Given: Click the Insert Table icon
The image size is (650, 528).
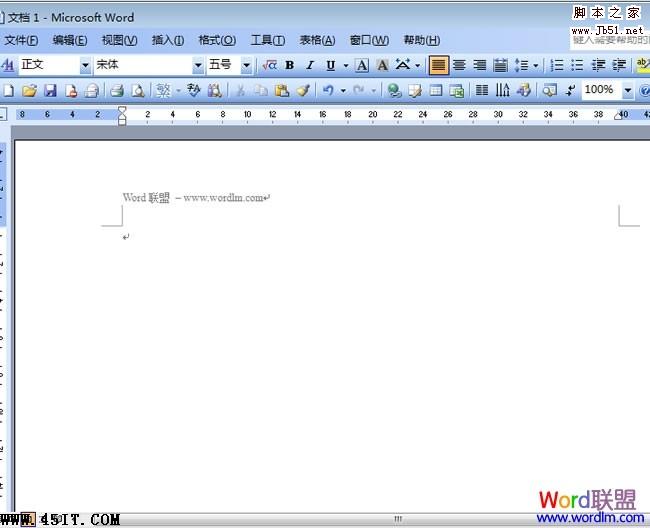Looking at the screenshot, I should click(x=436, y=90).
